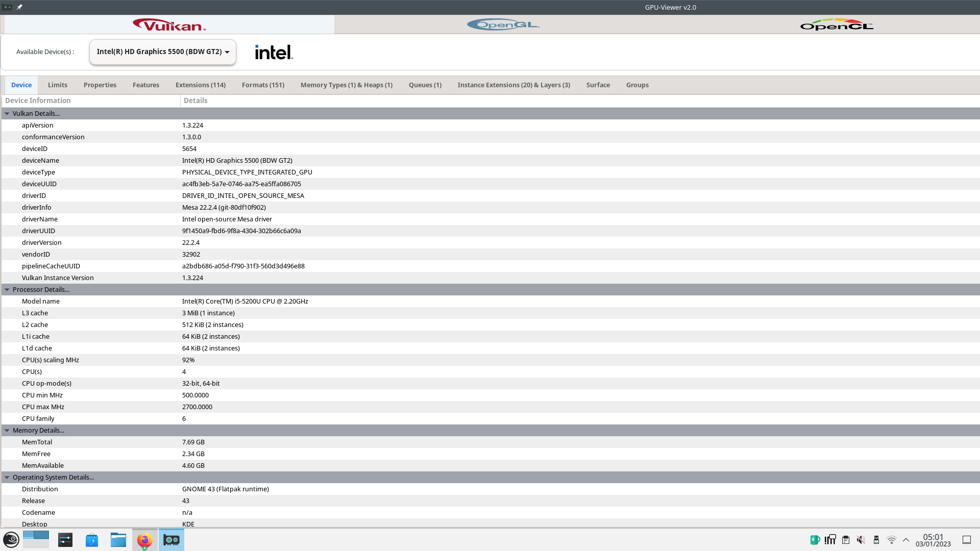This screenshot has height=551, width=980.
Task: Collapse the Vulkan Details section
Action: click(7, 114)
